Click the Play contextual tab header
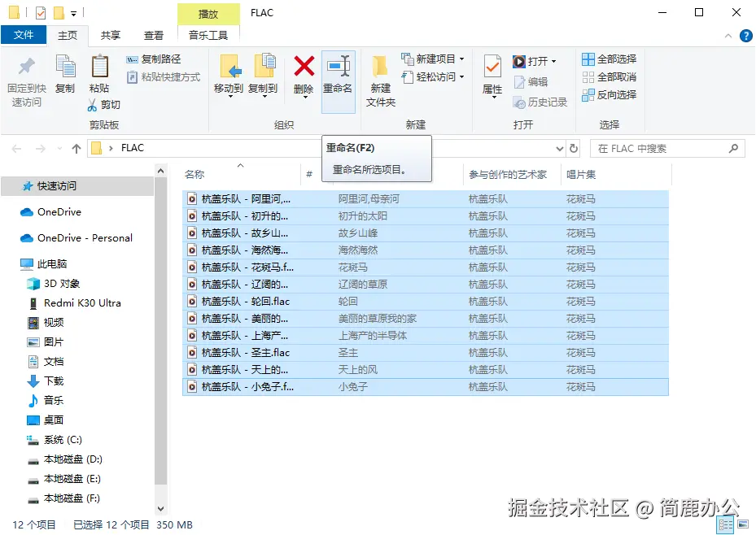This screenshot has height=535, width=756. [x=208, y=14]
